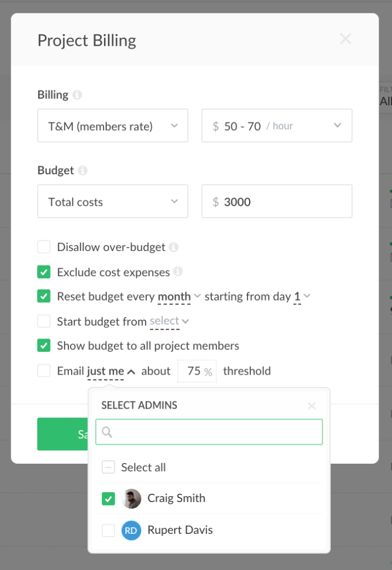The image size is (392, 570).
Task: Open the T&M billing type dropdown
Action: pyautogui.click(x=112, y=126)
